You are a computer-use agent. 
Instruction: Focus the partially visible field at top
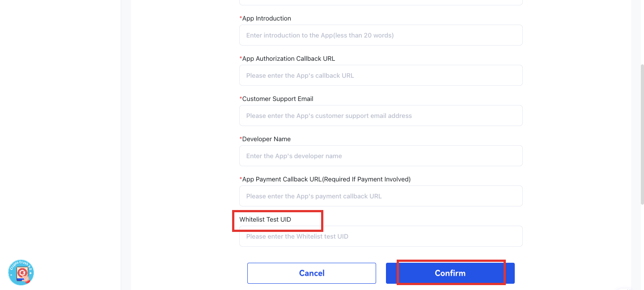[x=381, y=2]
